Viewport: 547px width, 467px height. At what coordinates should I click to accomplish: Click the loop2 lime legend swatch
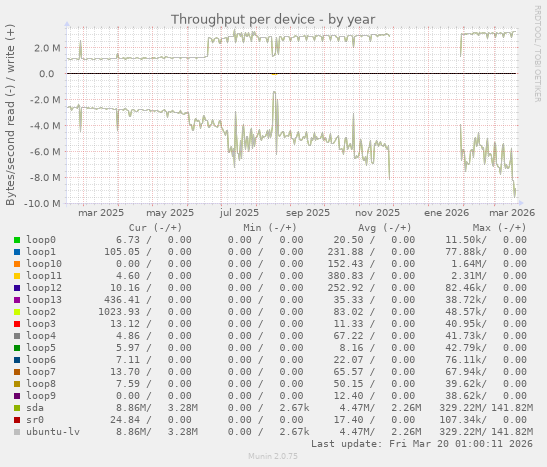tap(17, 312)
